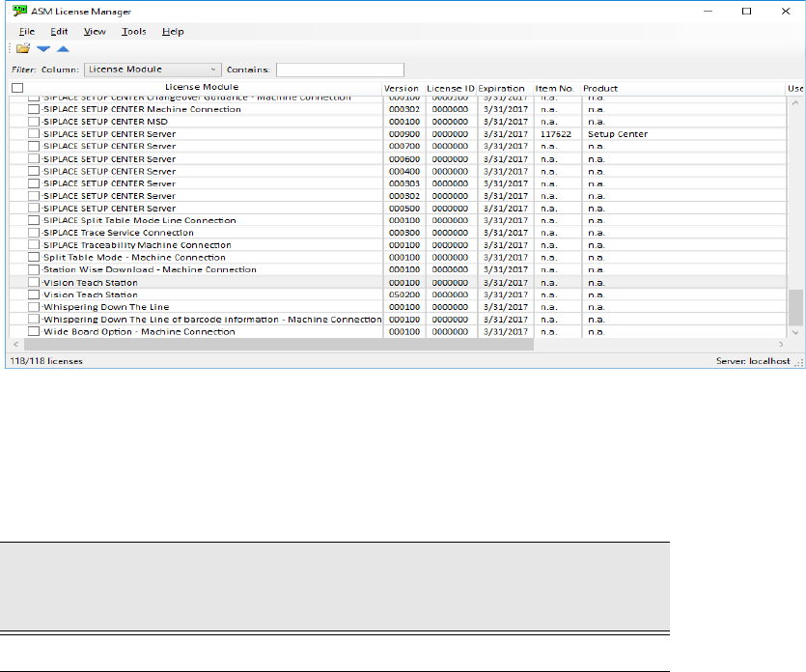This screenshot has width=806, height=672.
Task: Click the Server: localhost status text
Action: pyautogui.click(x=753, y=361)
